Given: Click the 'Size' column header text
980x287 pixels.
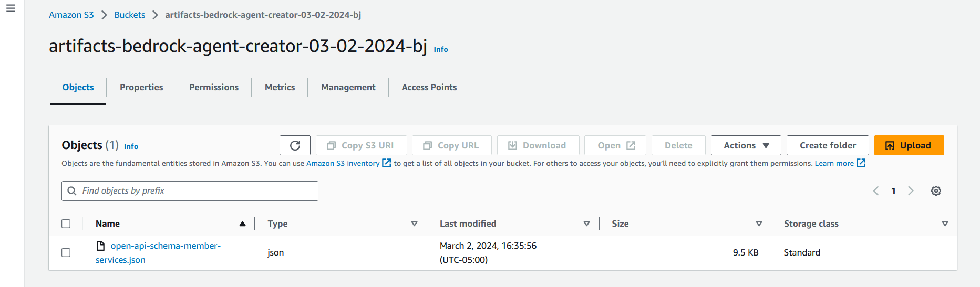Looking at the screenshot, I should (x=620, y=224).
